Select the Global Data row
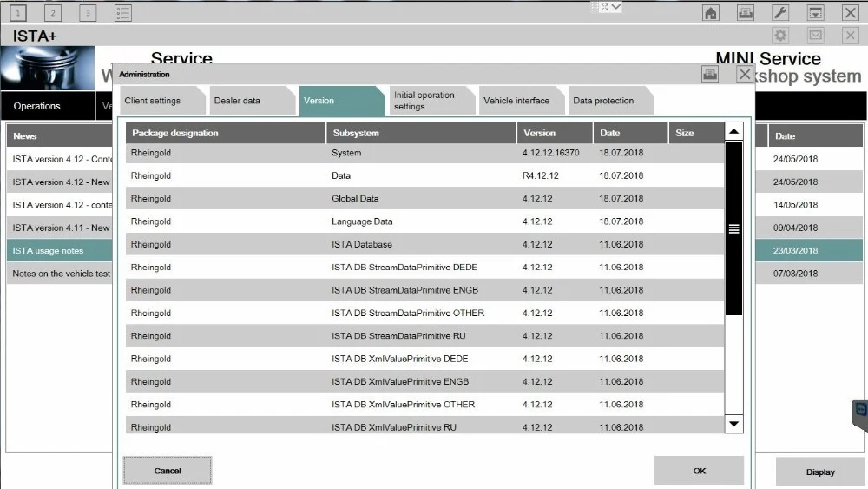Image resolution: width=868 pixels, height=489 pixels. (424, 198)
